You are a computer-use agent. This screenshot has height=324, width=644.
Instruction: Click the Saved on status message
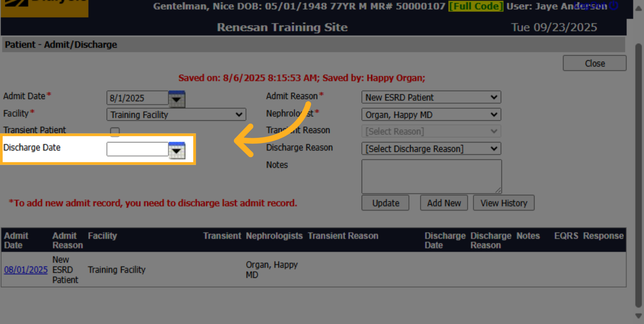(302, 78)
